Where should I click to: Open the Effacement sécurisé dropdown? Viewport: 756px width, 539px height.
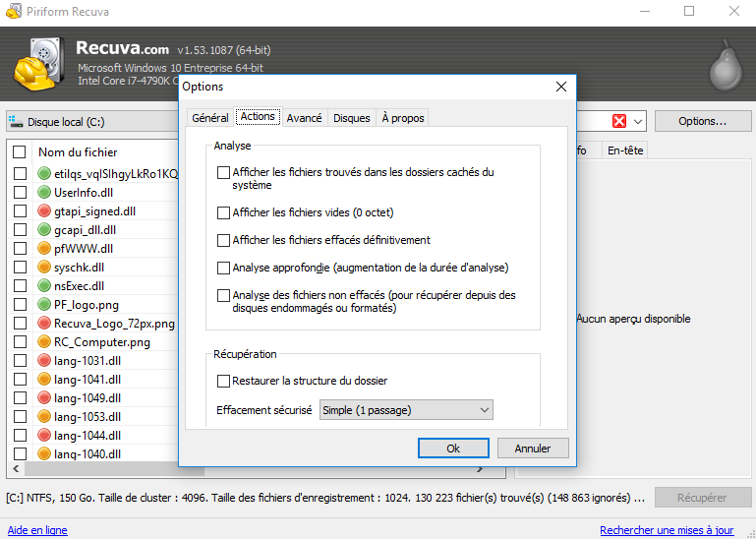point(406,410)
